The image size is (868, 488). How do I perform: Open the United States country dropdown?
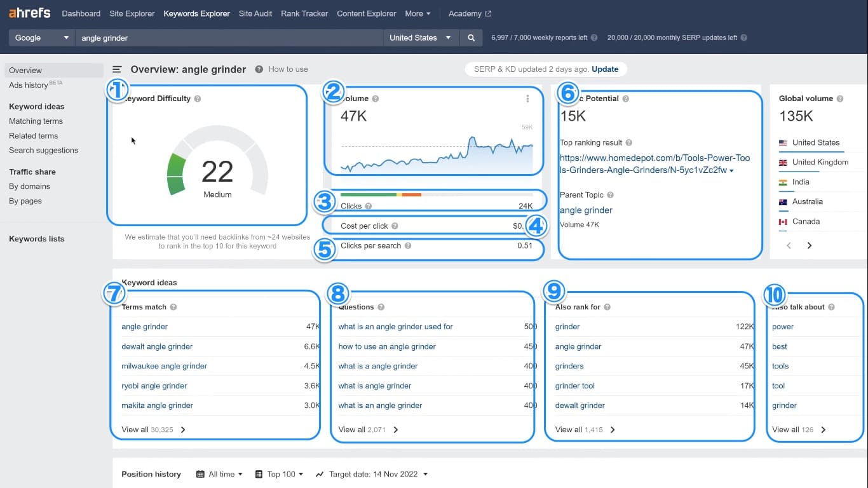420,37
